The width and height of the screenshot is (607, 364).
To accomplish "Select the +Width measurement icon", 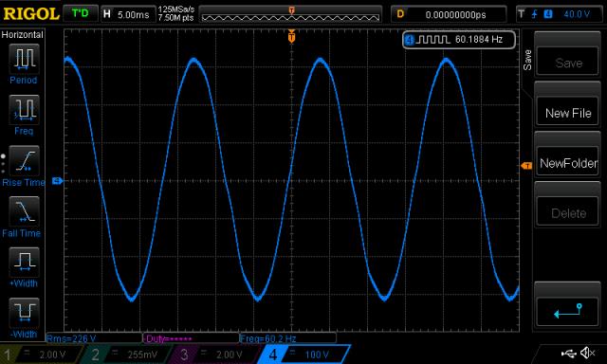I will (x=24, y=262).
